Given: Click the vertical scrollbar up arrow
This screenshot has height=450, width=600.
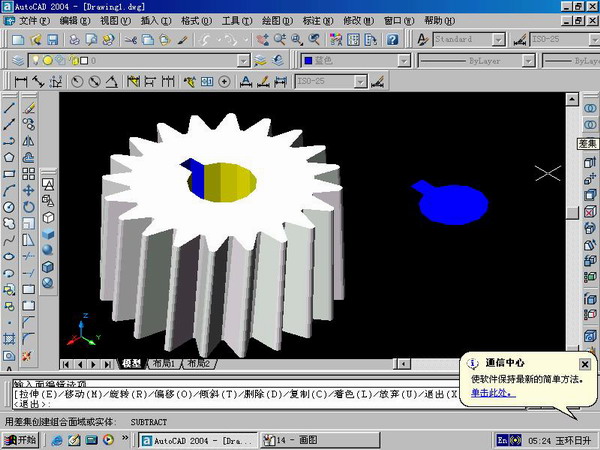Looking at the screenshot, I should coord(572,99).
